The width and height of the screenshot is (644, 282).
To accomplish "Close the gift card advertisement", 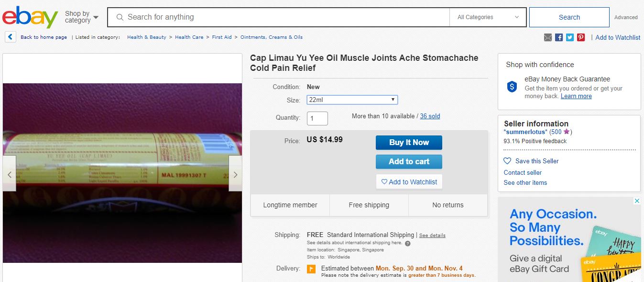I will click(637, 201).
